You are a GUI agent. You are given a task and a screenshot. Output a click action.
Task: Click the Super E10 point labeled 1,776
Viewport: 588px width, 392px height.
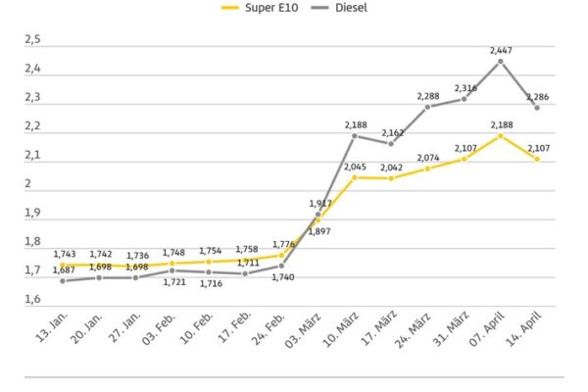(x=282, y=255)
